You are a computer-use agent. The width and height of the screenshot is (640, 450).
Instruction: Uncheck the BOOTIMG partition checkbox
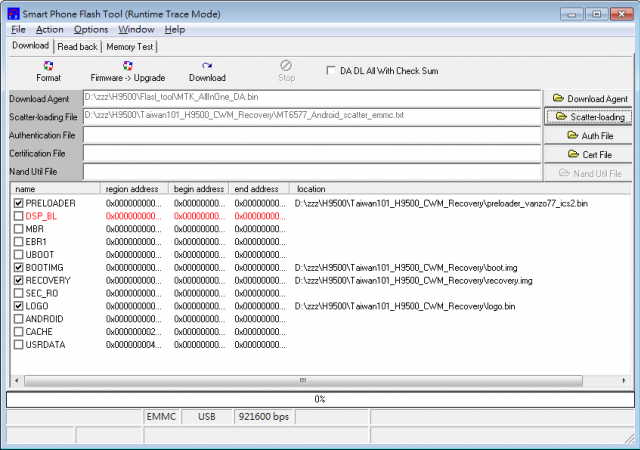[18, 267]
